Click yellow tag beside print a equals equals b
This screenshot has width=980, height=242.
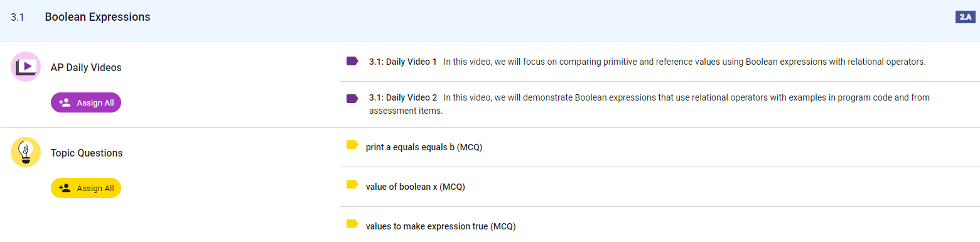click(x=352, y=145)
